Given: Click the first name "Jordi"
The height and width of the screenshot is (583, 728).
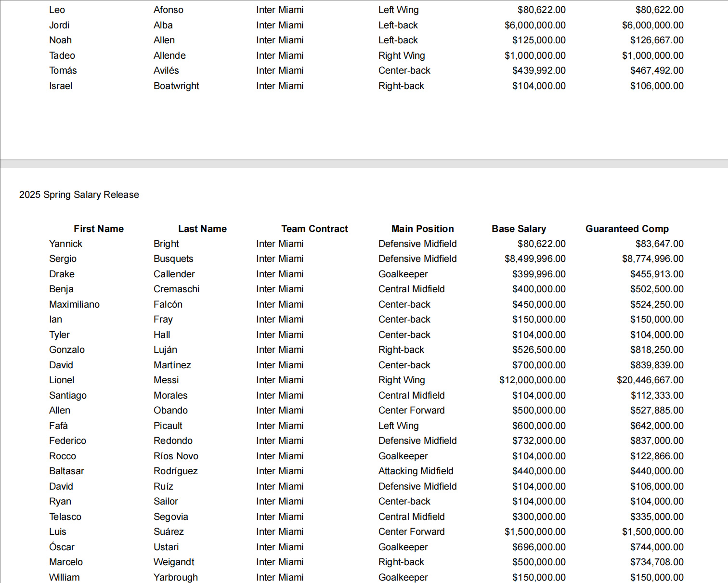Looking at the screenshot, I should pos(59,25).
